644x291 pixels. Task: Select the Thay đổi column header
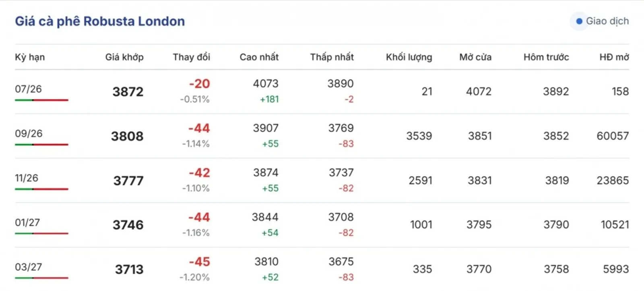192,57
